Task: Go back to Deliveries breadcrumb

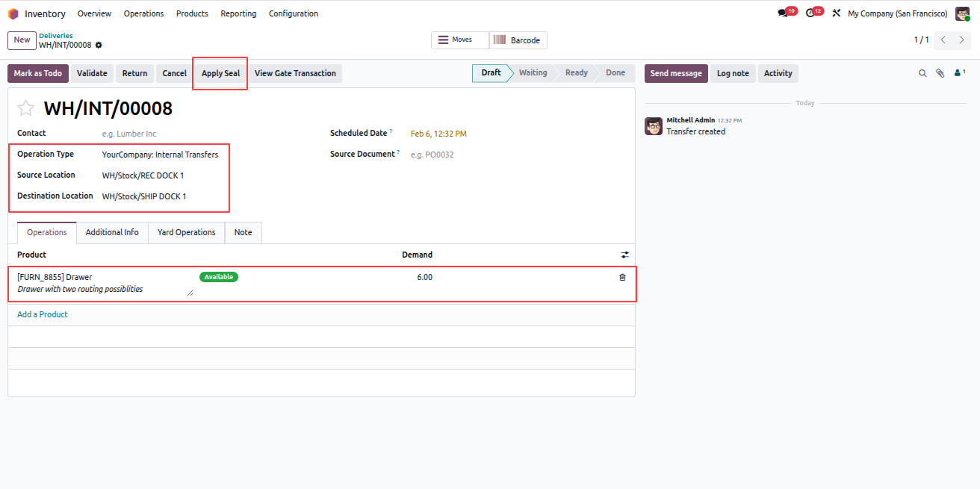Action: [x=56, y=35]
